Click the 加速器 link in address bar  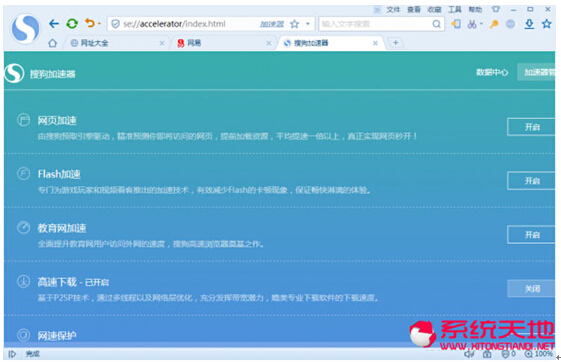(x=272, y=24)
